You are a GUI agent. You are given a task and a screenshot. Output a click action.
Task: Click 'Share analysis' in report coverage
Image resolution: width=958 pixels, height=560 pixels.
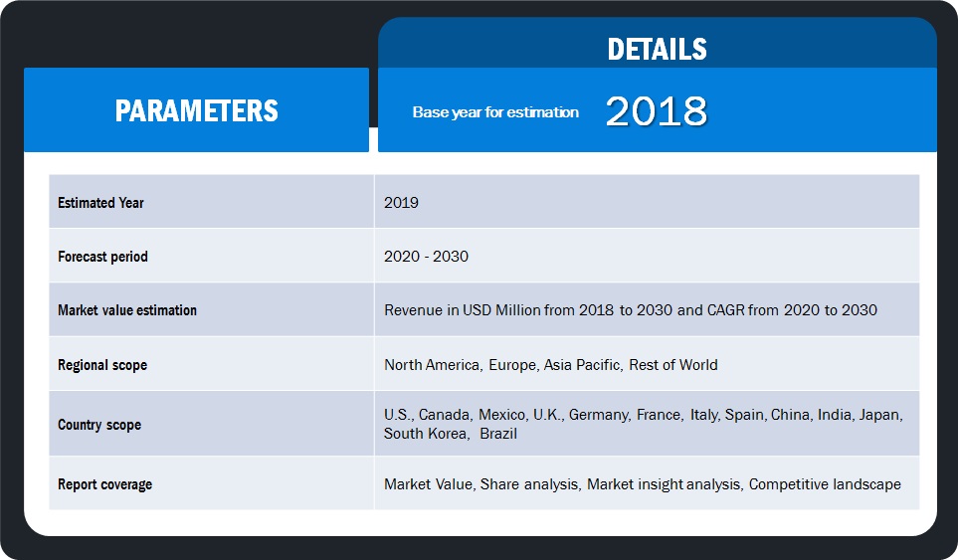(x=529, y=484)
